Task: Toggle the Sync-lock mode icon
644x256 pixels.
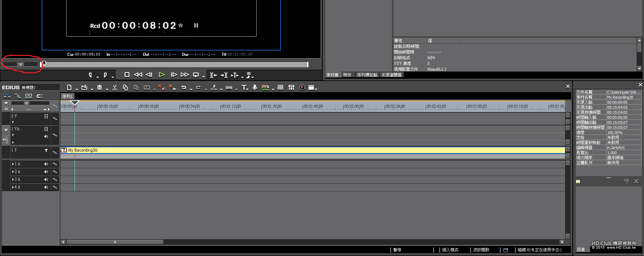Action: 18,96
